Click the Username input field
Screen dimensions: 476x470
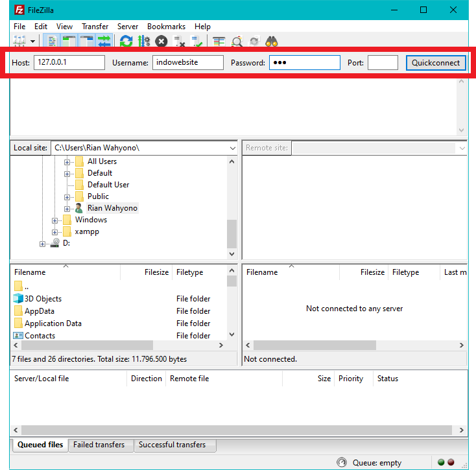click(188, 62)
